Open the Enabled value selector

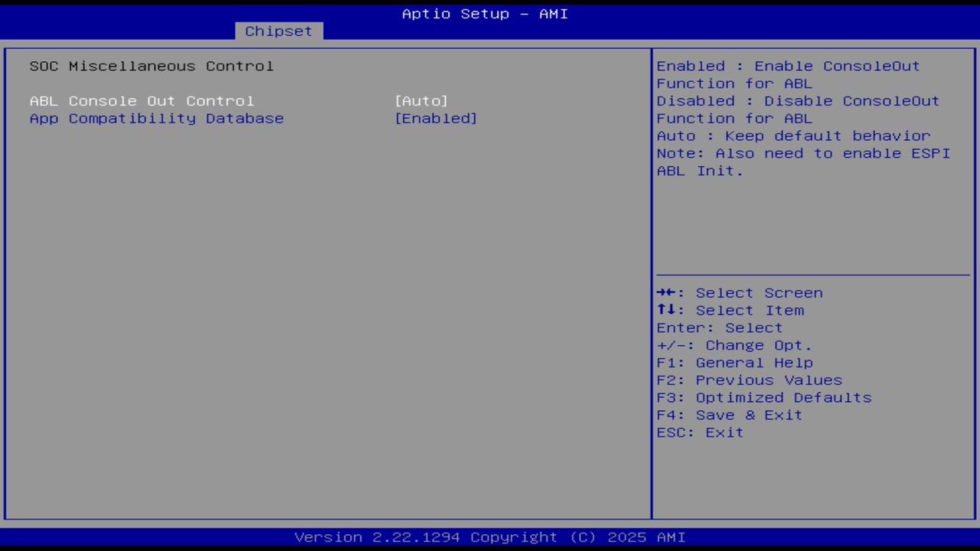(436, 118)
